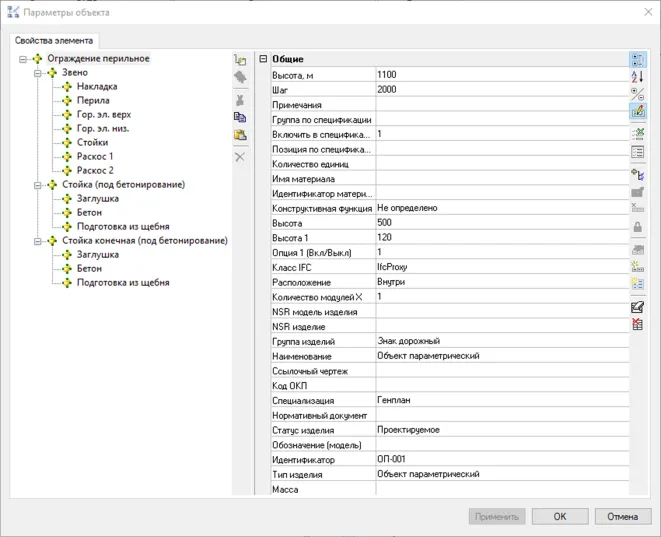Click the Шаг value field showing 2000
This screenshot has width=661, height=537.
(500, 88)
